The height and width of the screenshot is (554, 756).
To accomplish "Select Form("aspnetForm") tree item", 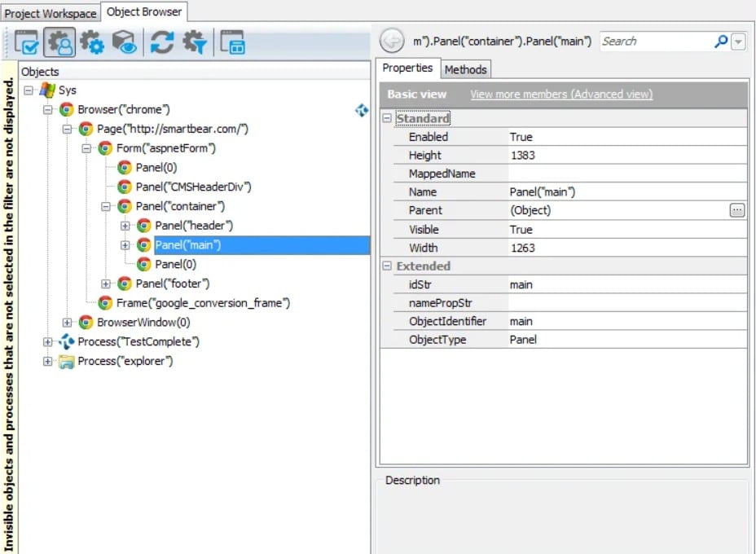I will pyautogui.click(x=166, y=148).
